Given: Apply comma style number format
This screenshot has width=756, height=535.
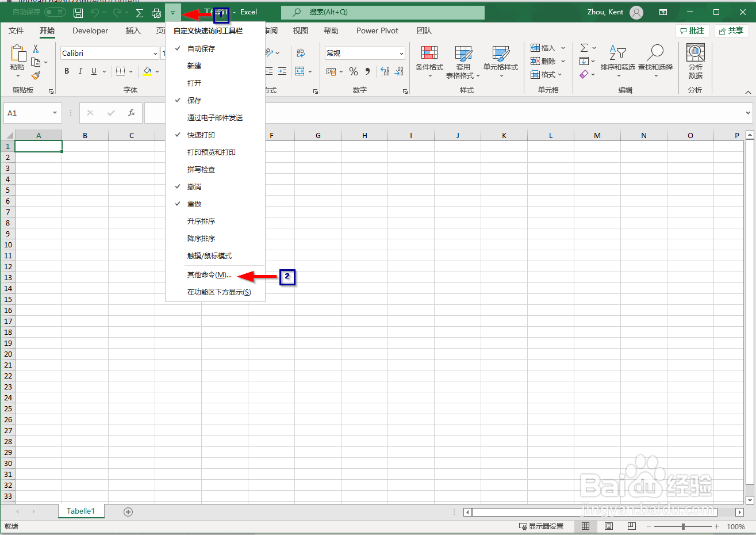Looking at the screenshot, I should [x=367, y=71].
